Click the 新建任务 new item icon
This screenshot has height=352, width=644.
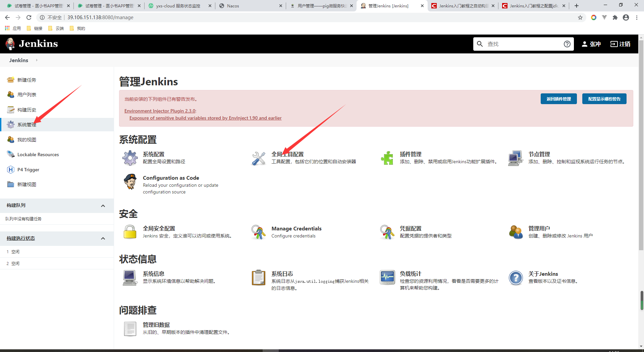click(11, 80)
